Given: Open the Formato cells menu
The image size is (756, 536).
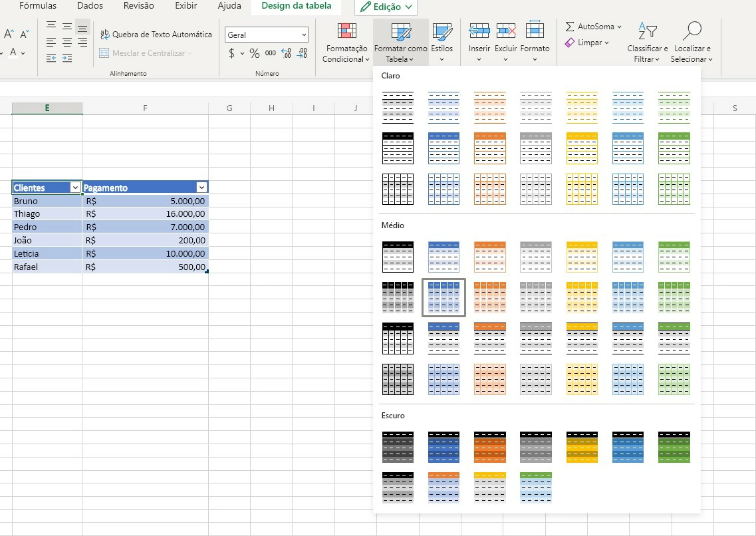Looking at the screenshot, I should tap(535, 43).
